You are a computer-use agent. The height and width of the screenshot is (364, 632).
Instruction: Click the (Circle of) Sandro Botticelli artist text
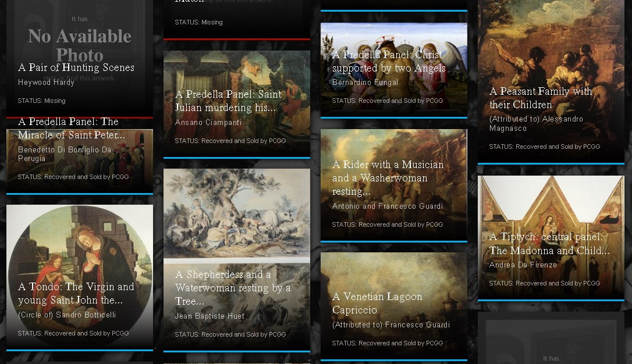67,315
